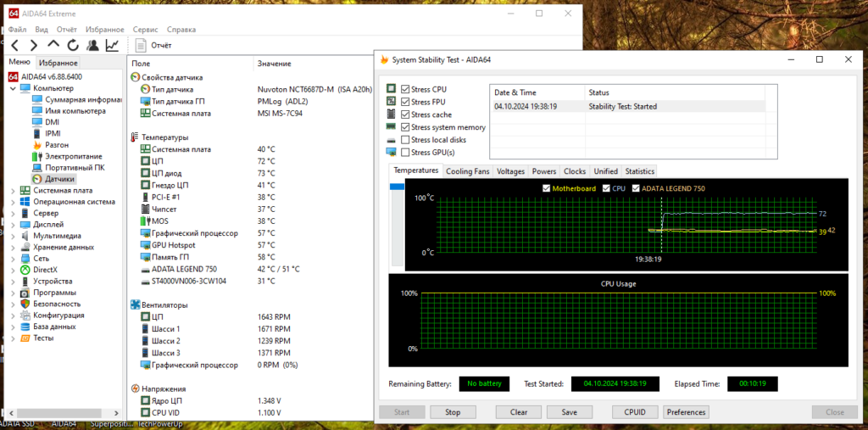The height and width of the screenshot is (430, 868).
Task: Switch to the Voltages tab
Action: [x=510, y=171]
